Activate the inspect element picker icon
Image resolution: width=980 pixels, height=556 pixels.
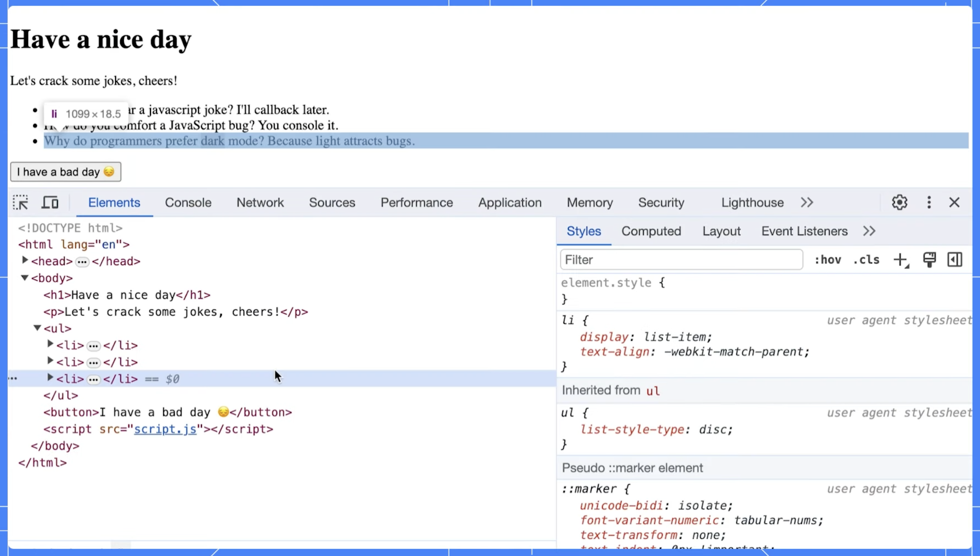[21, 202]
